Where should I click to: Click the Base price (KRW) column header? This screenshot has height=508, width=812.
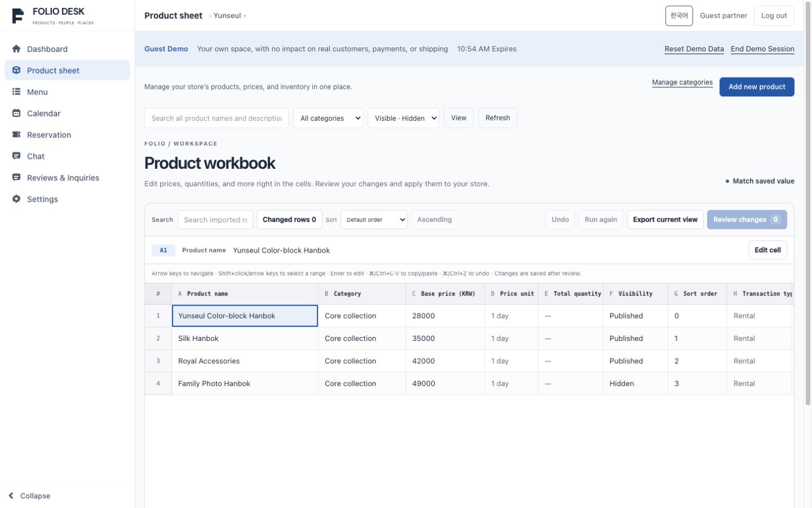click(445, 294)
